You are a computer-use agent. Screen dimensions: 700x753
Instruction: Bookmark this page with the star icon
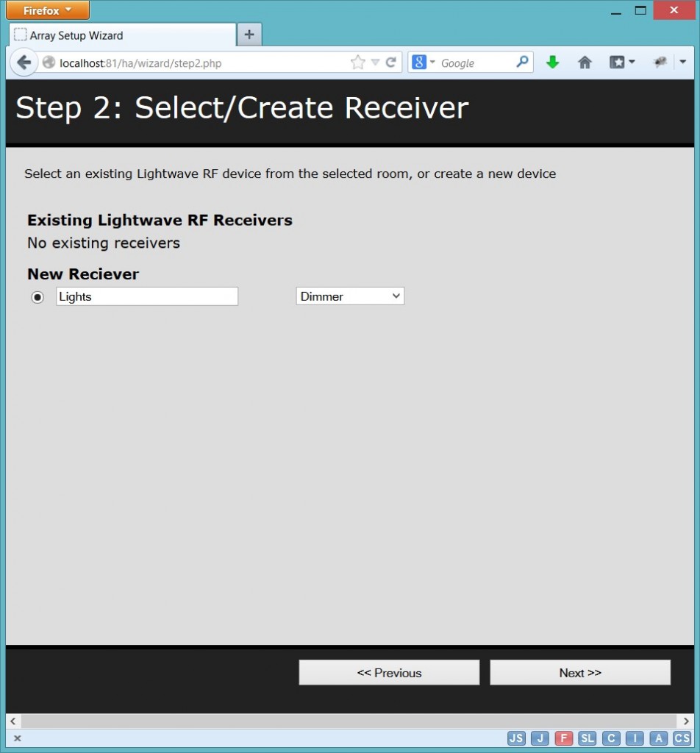click(357, 63)
